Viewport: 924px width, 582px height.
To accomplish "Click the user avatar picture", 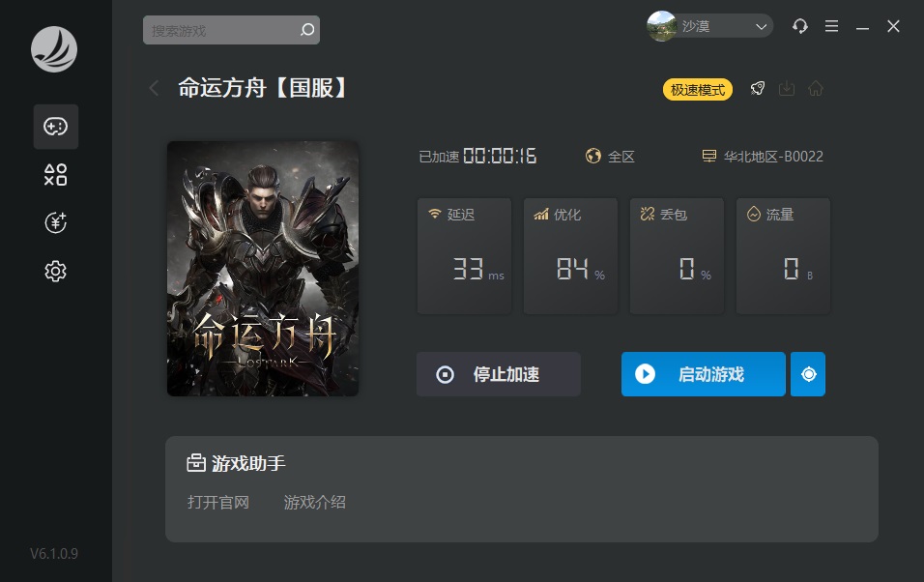I will tap(661, 26).
